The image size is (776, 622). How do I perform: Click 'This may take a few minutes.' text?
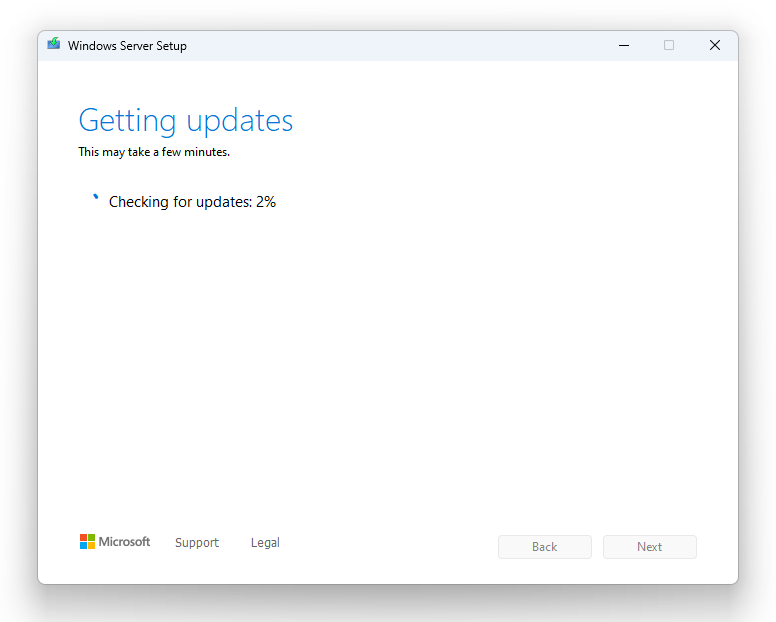pyautogui.click(x=154, y=152)
